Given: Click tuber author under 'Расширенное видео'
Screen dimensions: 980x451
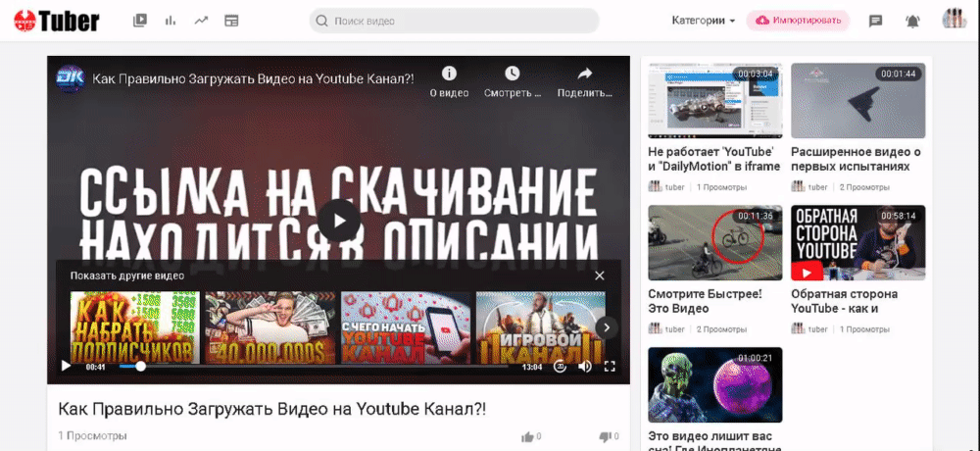Looking at the screenshot, I should coord(818,187).
